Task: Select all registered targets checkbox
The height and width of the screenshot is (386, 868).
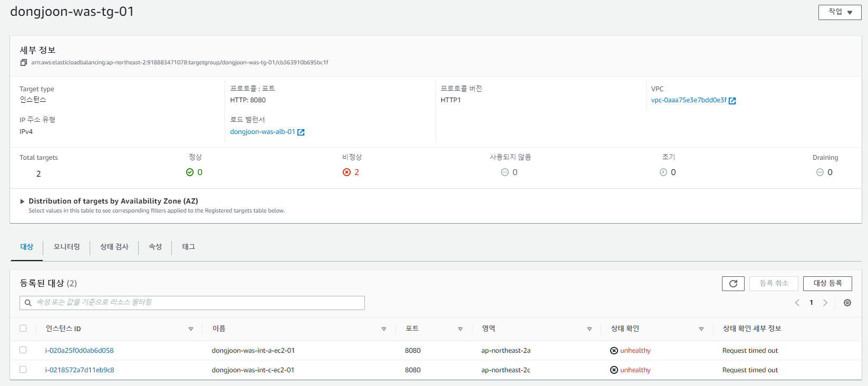Action: tap(23, 329)
